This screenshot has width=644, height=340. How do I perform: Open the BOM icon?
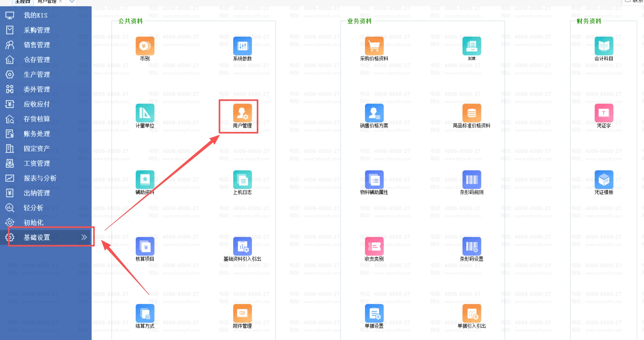471,46
